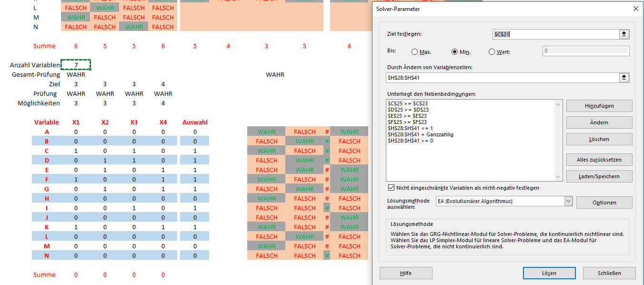Click the Ändern button
Screen dimensions: 644x285
[x=599, y=122]
